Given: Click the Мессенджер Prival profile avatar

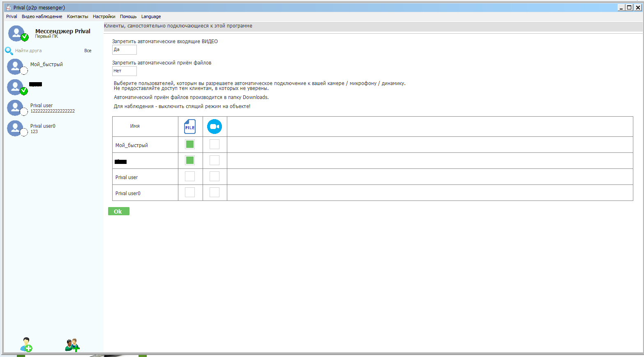Looking at the screenshot, I should [x=16, y=33].
